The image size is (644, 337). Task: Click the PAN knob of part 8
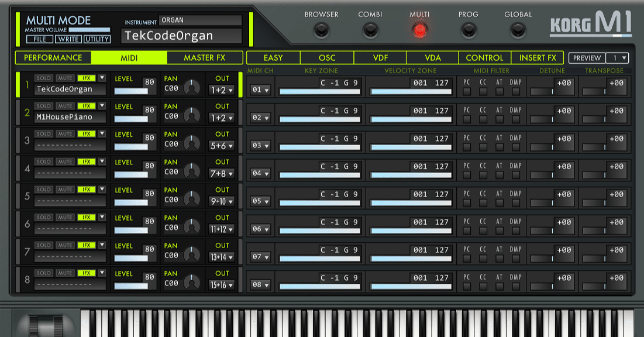tap(192, 282)
